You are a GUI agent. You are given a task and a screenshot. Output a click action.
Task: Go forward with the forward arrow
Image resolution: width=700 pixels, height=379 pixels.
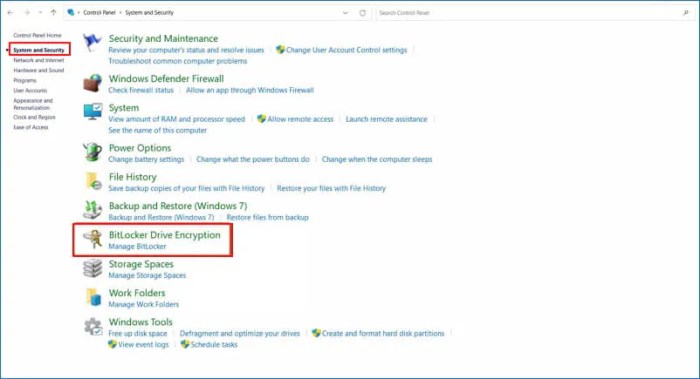click(x=27, y=12)
